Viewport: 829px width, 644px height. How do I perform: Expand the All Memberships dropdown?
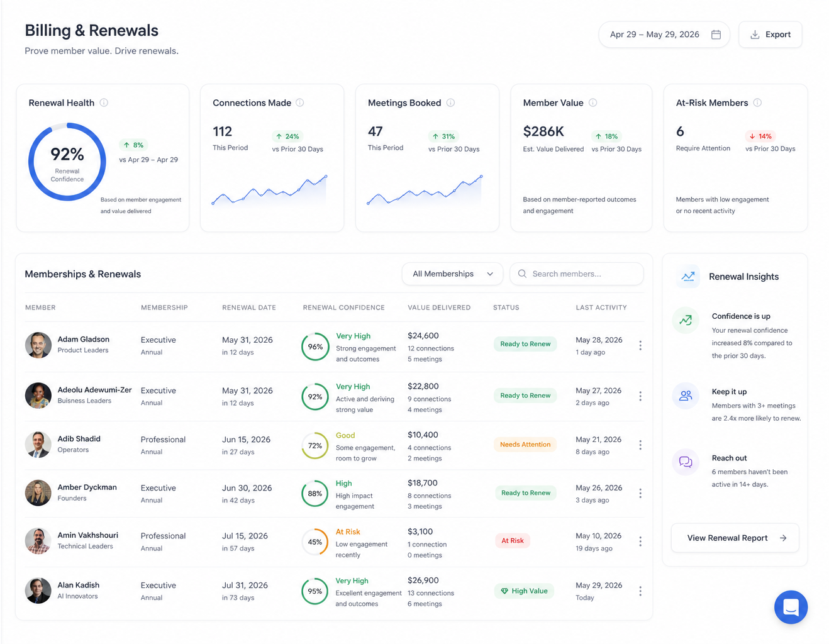click(452, 274)
